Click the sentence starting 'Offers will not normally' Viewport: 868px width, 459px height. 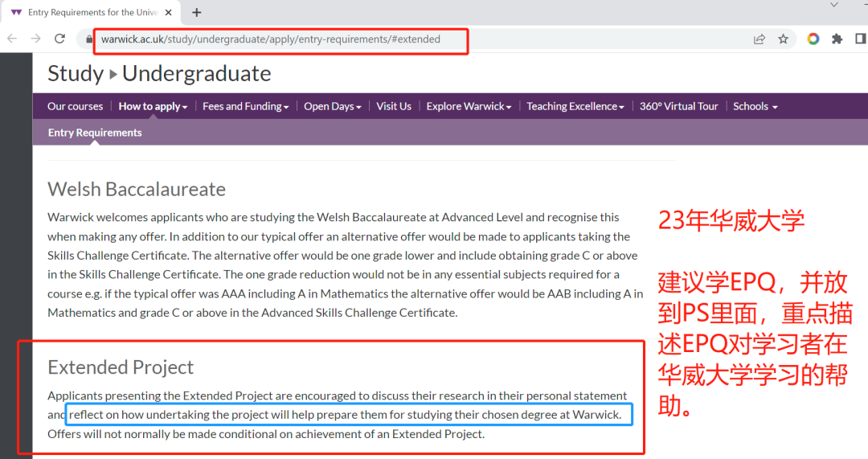point(266,434)
